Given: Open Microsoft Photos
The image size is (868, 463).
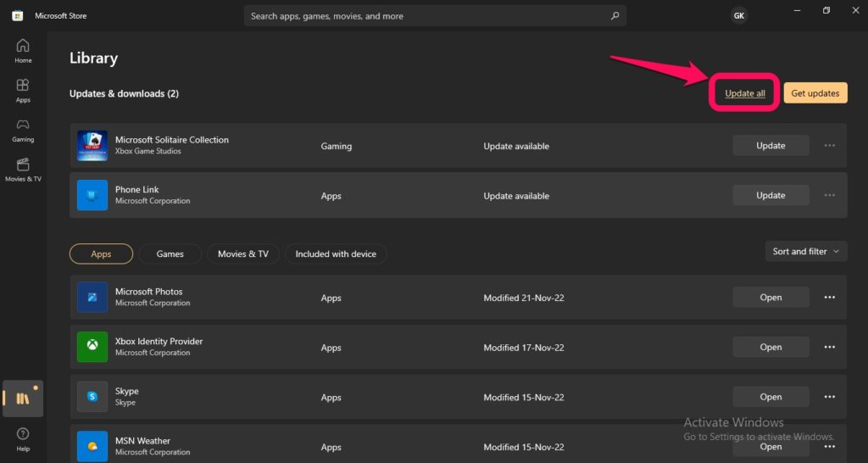Looking at the screenshot, I should tap(771, 298).
